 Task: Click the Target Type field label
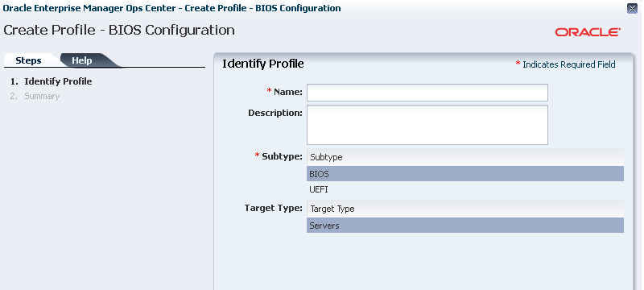point(274,208)
